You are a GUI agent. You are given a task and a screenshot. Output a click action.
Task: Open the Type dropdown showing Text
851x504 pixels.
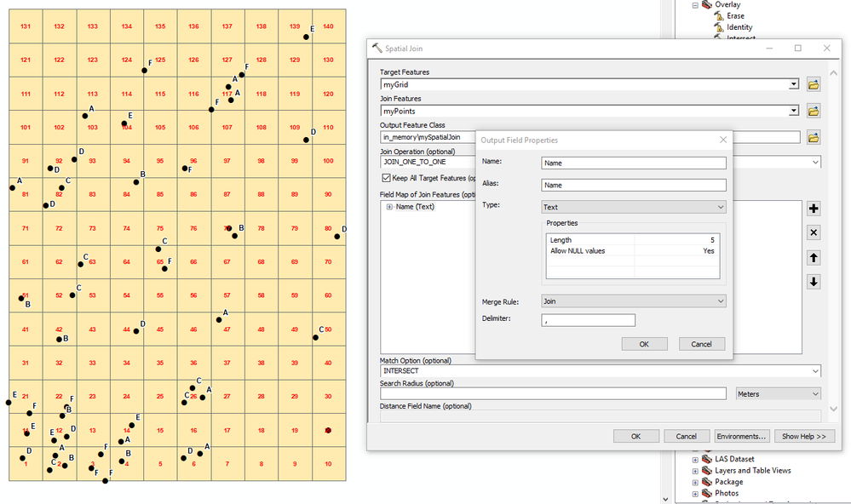[x=634, y=207]
